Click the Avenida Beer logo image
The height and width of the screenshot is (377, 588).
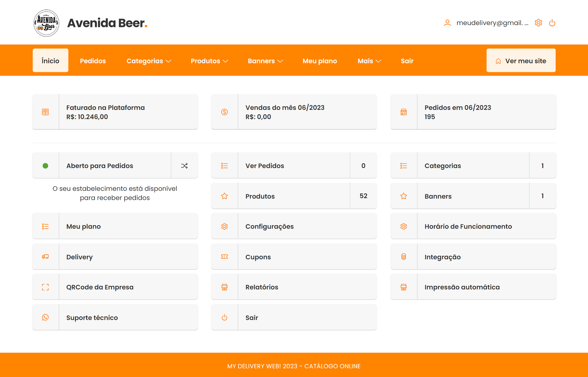tap(46, 23)
